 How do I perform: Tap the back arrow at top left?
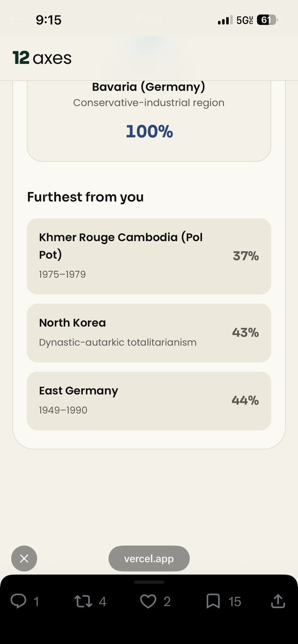15,19
